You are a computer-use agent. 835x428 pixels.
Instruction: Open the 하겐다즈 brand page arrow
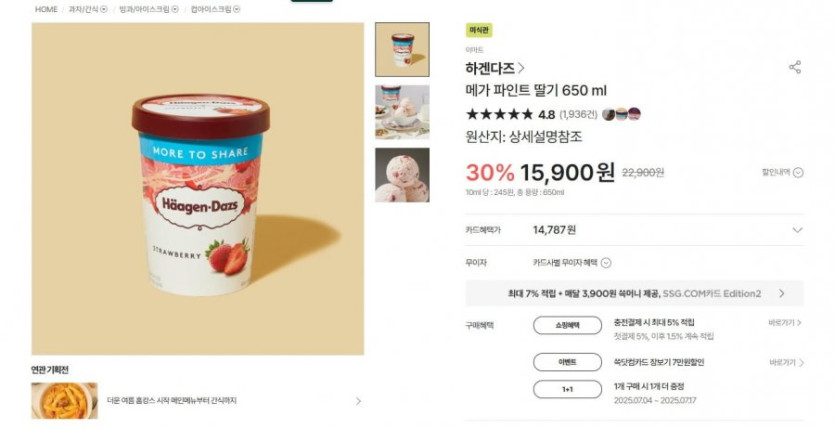521,68
